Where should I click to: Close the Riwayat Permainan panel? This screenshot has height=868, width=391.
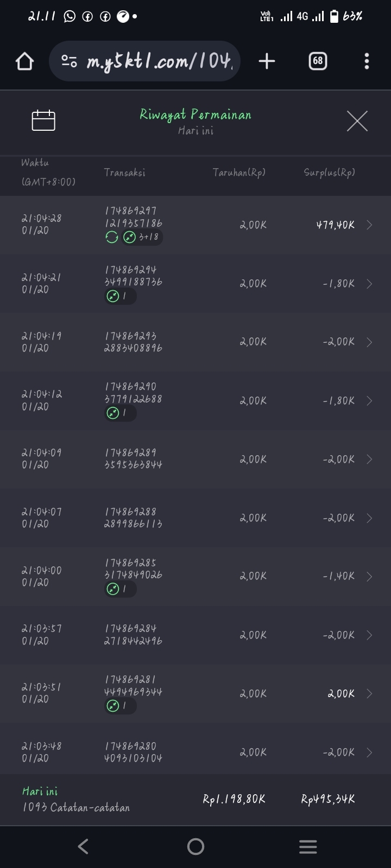tap(357, 120)
